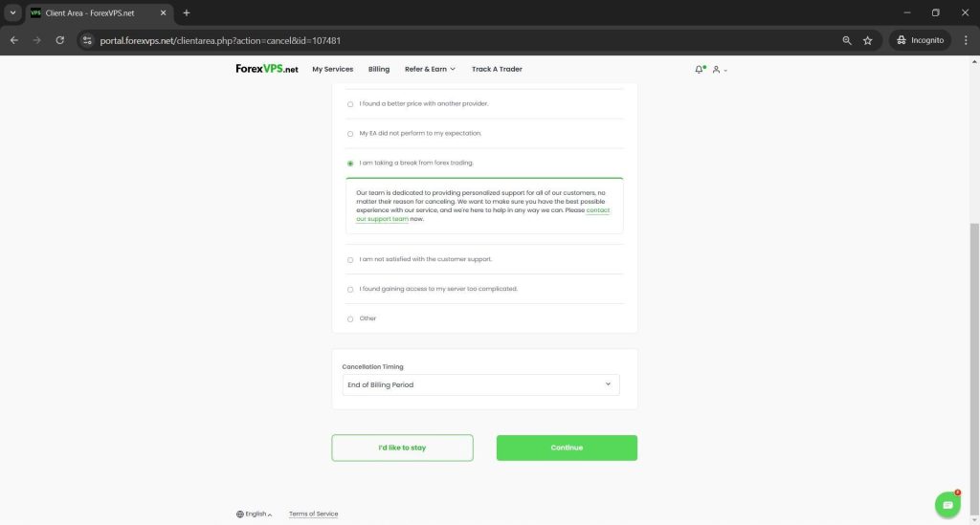Select 'not satisfied with customer support' option
This screenshot has height=525, width=980.
350,260
